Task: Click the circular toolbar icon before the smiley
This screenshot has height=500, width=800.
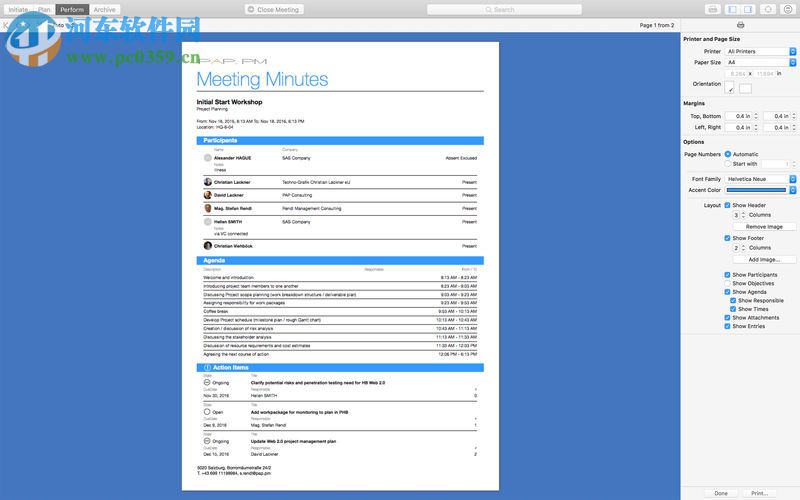Action: [768, 9]
